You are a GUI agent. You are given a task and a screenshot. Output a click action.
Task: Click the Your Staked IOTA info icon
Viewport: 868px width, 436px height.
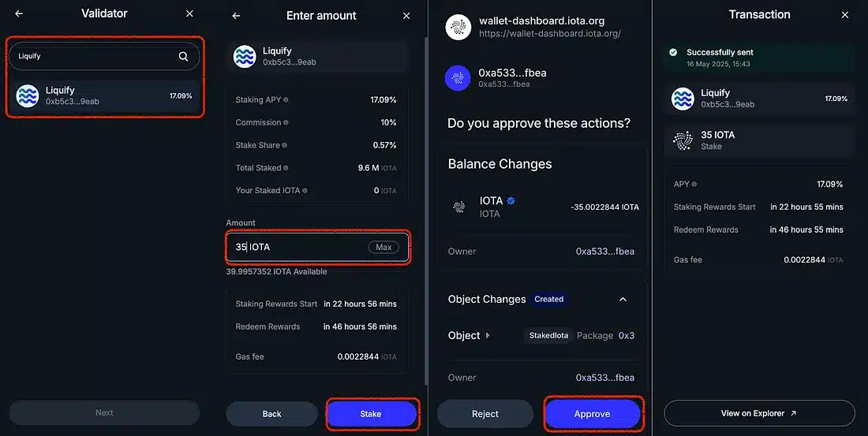[305, 191]
